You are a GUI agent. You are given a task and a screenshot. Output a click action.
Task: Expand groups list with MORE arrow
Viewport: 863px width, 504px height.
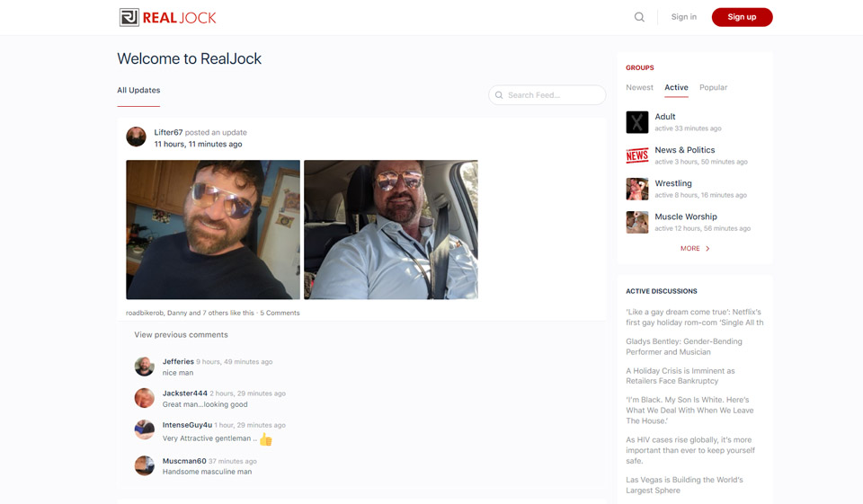695,249
